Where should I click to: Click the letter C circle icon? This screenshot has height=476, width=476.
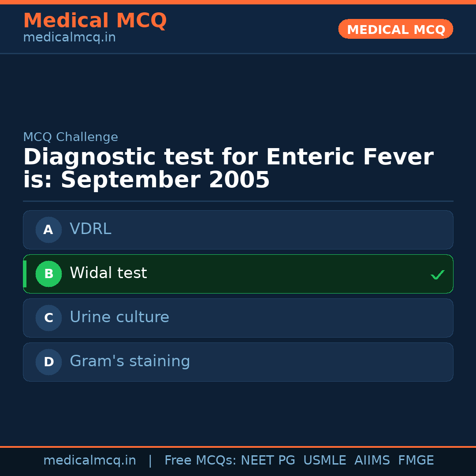pyautogui.click(x=48, y=318)
